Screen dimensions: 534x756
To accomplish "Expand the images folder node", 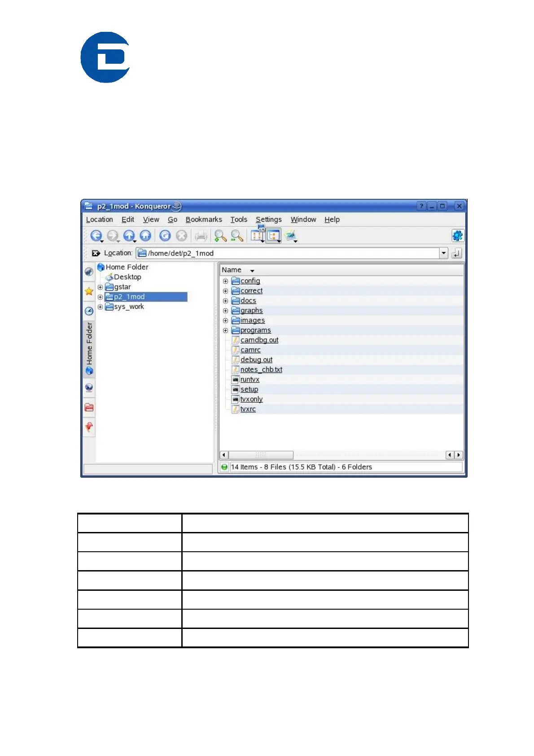I will (x=226, y=321).
